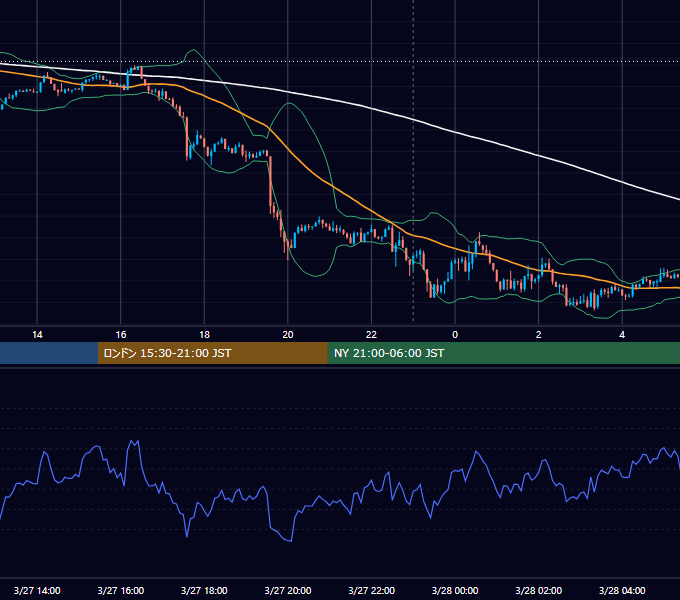Select the 18 hour label on price chart axis

(204, 335)
